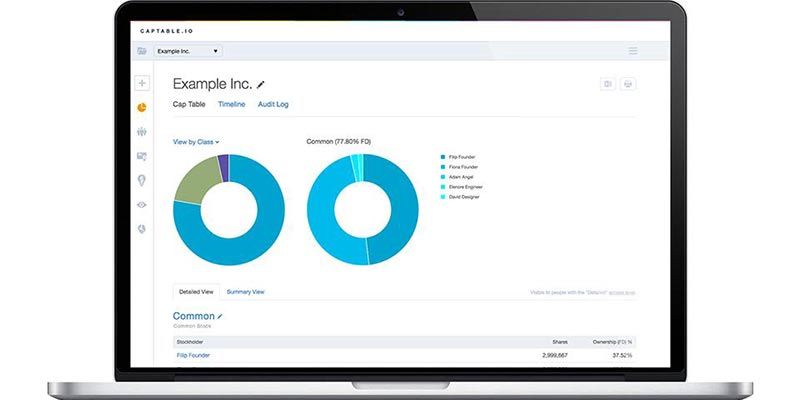The width and height of the screenshot is (800, 400).
Task: Edit Common class using its pencil icon
Action: click(221, 316)
